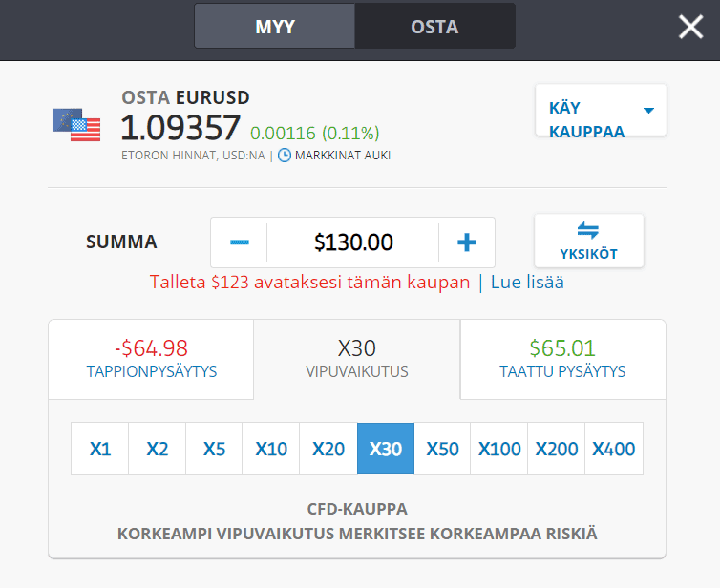The width and height of the screenshot is (720, 588).
Task: Decrease the amount with minus button
Action: tap(240, 241)
